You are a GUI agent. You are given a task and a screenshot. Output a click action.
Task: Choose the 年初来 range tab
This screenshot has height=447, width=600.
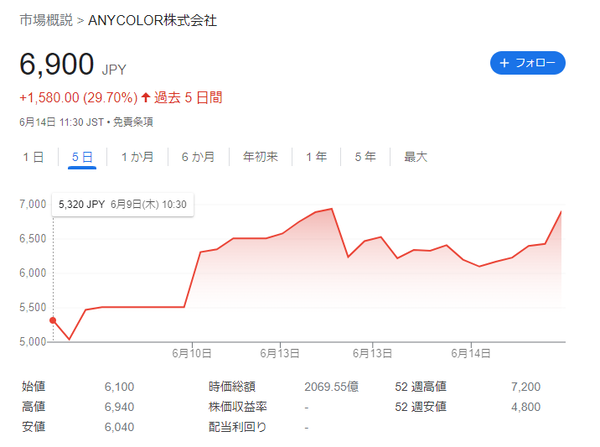click(260, 157)
